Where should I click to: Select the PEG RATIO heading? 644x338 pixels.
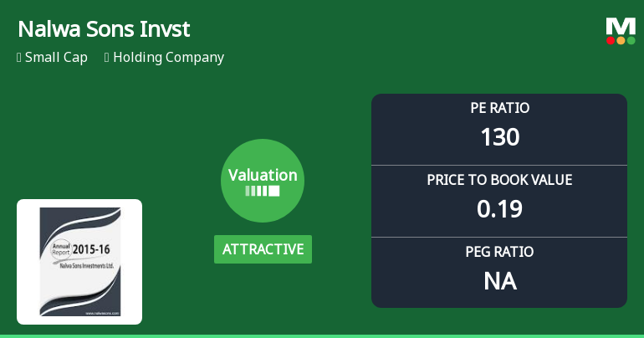point(499,252)
